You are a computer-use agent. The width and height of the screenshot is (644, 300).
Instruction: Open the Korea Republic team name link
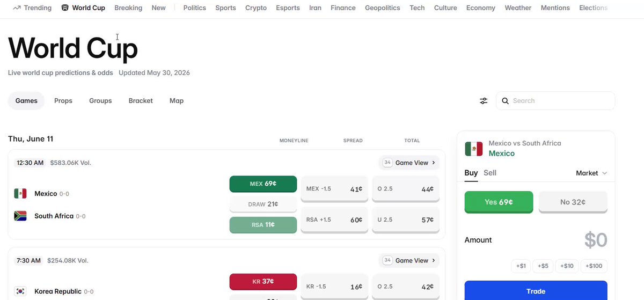click(x=58, y=291)
